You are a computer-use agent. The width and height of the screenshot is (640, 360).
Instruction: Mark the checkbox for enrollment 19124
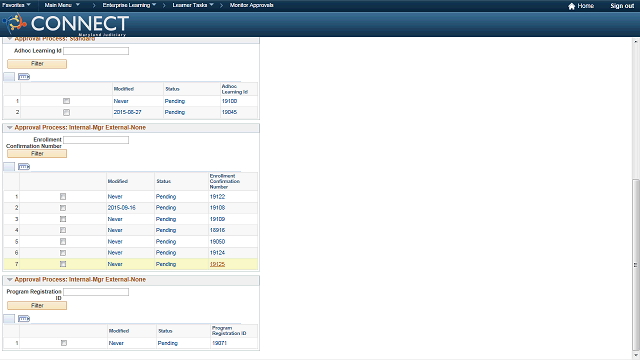click(63, 253)
